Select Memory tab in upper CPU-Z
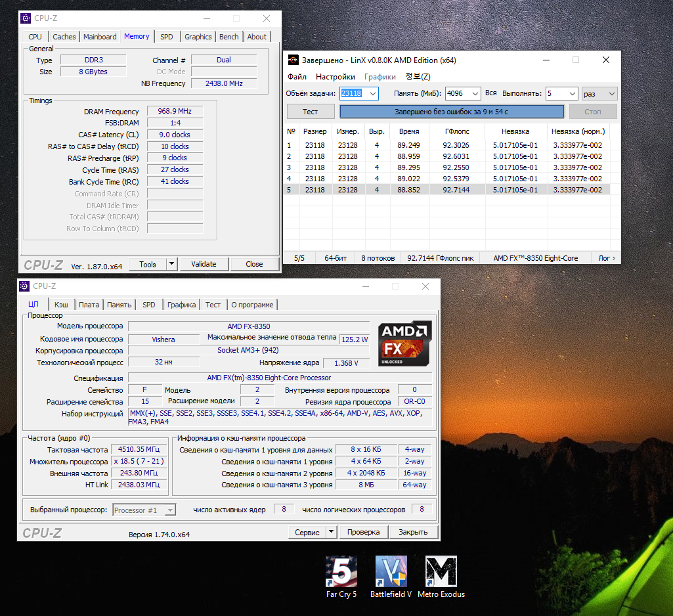The height and width of the screenshot is (616, 673). pyautogui.click(x=137, y=37)
